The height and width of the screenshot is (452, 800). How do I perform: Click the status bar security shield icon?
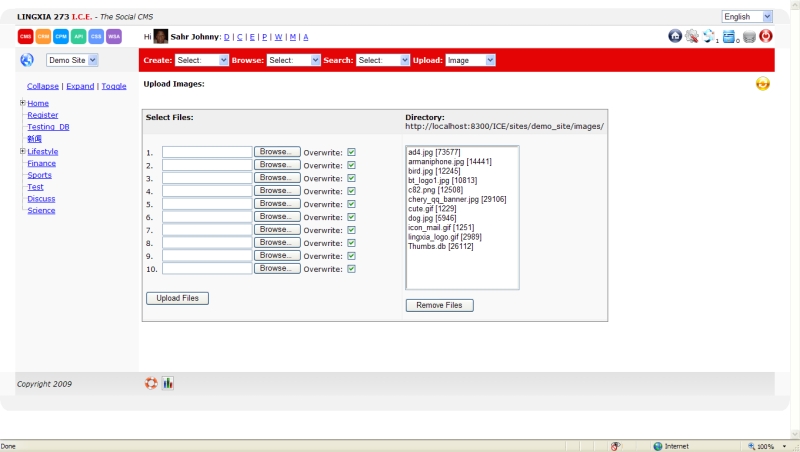(616, 446)
